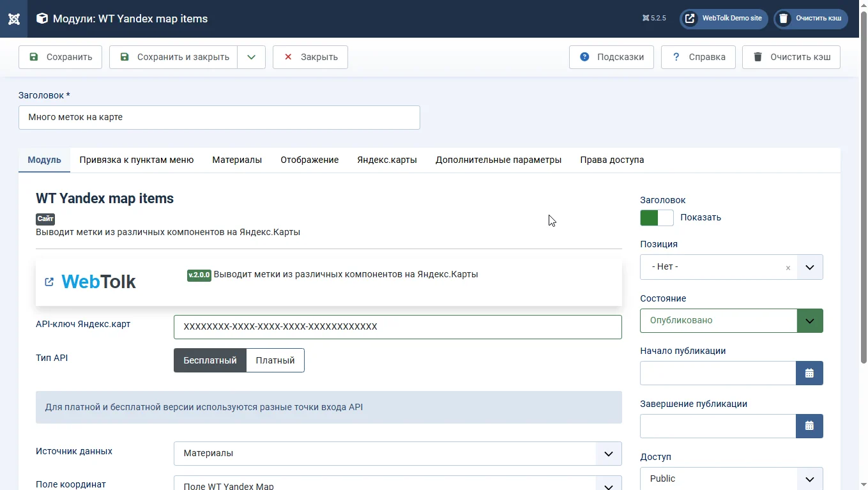Select Платный API type

point(275,360)
